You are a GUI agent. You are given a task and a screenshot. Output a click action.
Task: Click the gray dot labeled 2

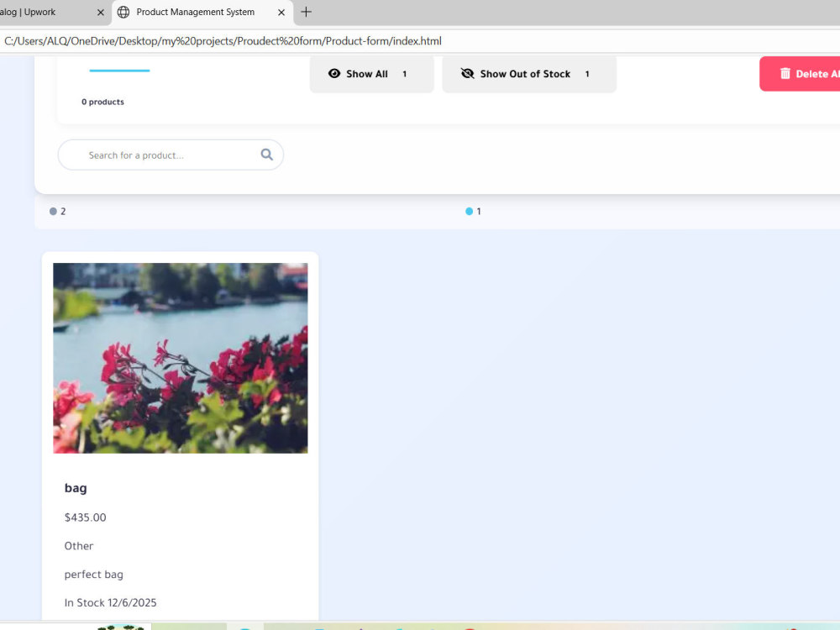(x=53, y=212)
